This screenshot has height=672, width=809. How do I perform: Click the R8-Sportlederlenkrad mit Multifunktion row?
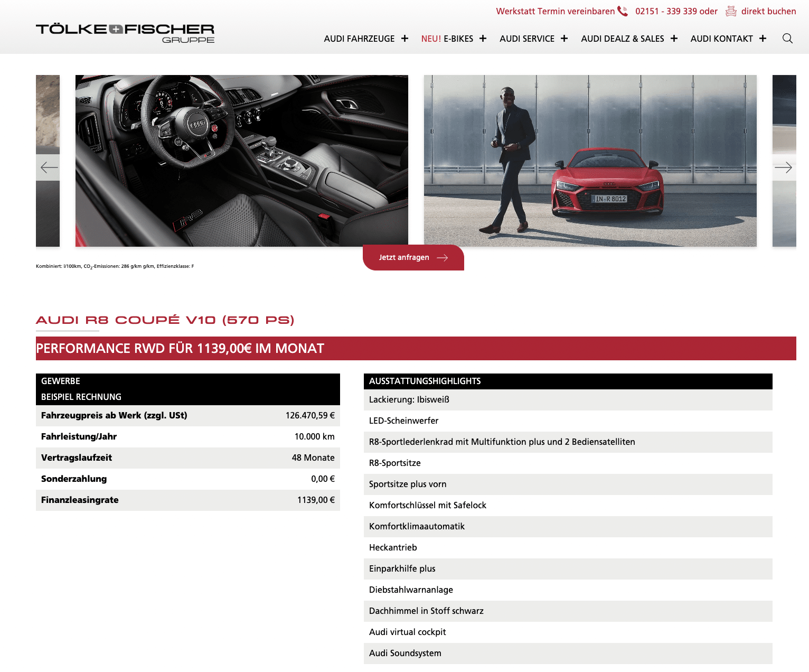tap(568, 442)
